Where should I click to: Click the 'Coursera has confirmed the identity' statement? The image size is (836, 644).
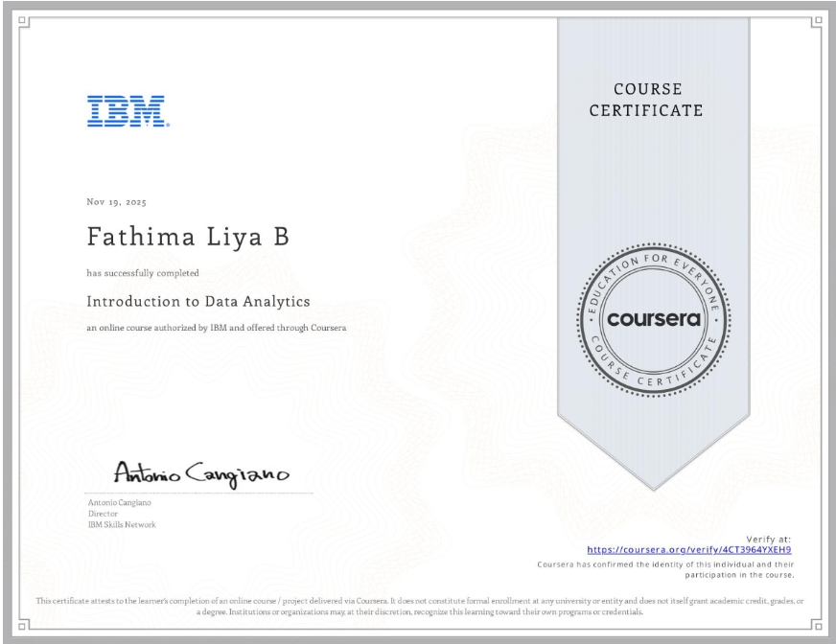click(665, 569)
